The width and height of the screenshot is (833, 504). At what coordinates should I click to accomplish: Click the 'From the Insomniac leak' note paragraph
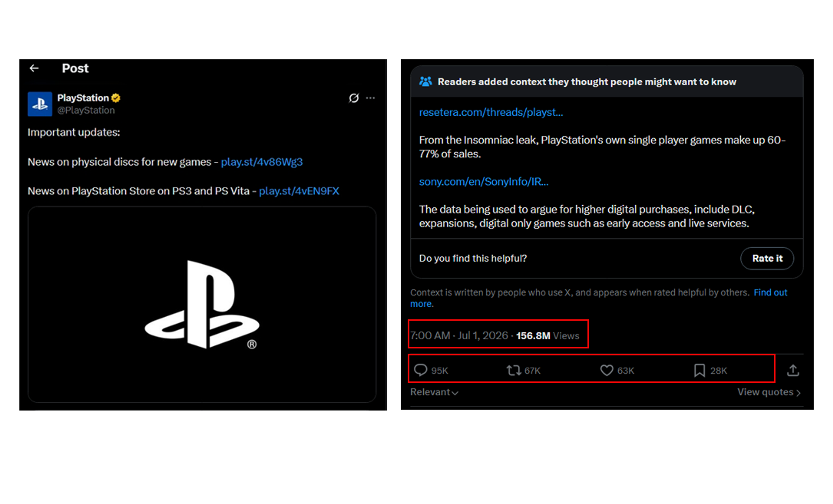[x=602, y=147]
